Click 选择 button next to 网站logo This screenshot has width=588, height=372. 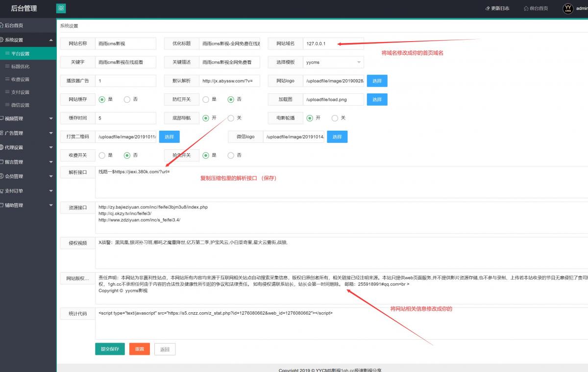click(377, 81)
